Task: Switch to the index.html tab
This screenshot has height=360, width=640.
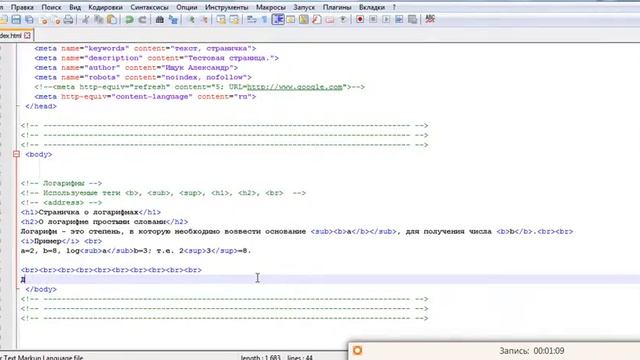Action: click(x=11, y=36)
